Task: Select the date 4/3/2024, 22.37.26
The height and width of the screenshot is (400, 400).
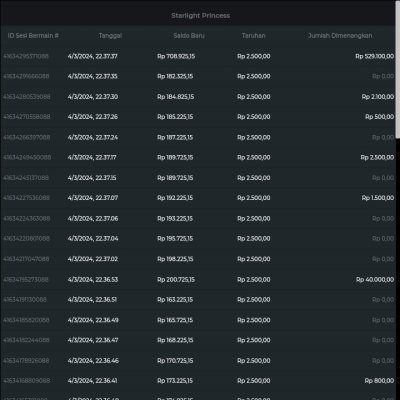Action: (x=93, y=117)
